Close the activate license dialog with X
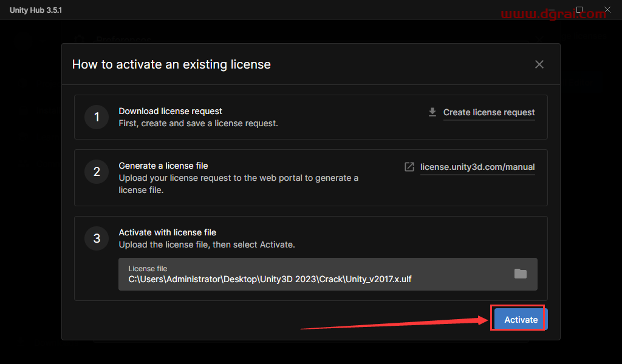 539,64
